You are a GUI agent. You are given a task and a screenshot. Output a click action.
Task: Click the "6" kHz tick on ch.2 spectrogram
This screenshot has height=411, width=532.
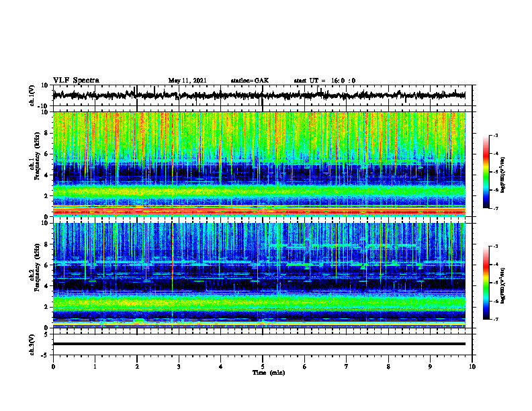[47, 265]
